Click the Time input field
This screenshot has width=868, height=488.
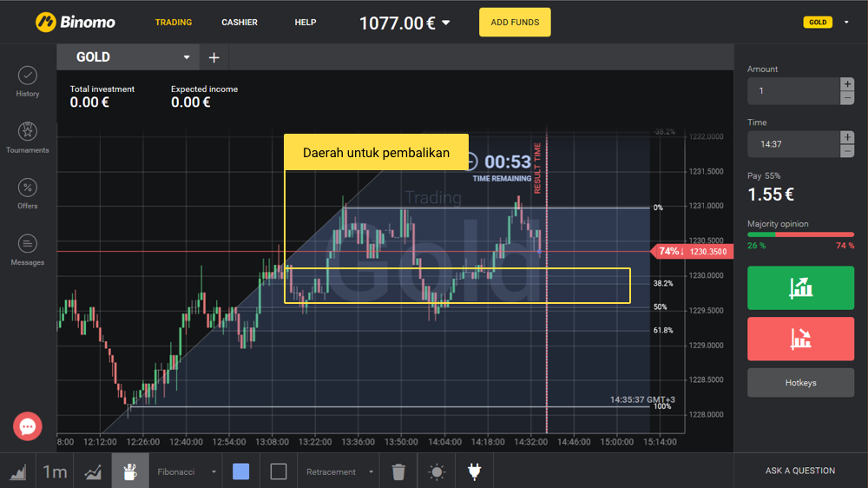793,144
